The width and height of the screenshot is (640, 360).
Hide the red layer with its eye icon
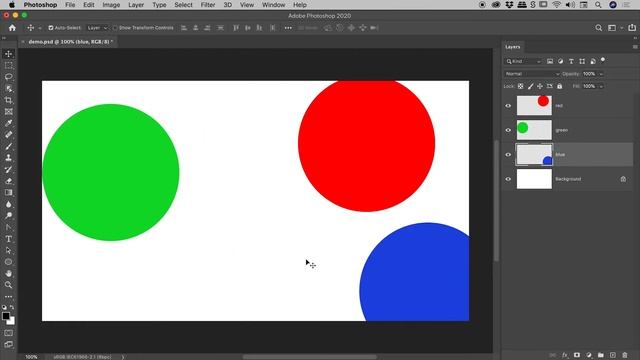[x=508, y=106]
